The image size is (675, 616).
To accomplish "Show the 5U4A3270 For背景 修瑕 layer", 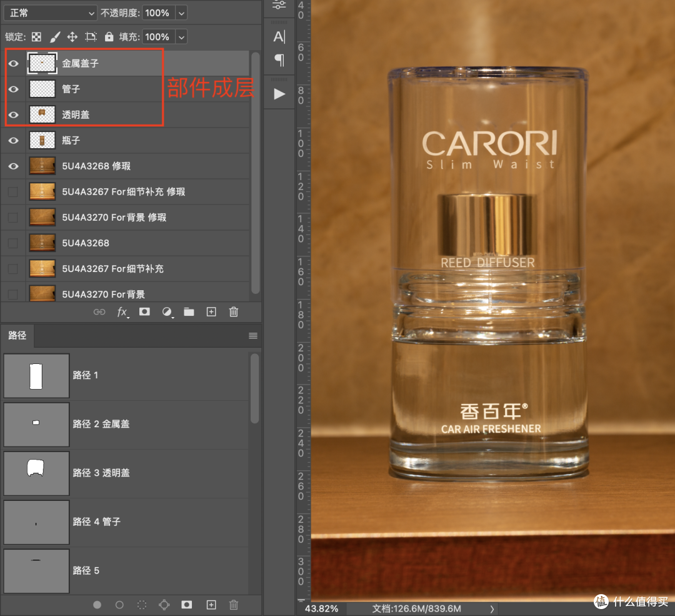I will click(13, 218).
